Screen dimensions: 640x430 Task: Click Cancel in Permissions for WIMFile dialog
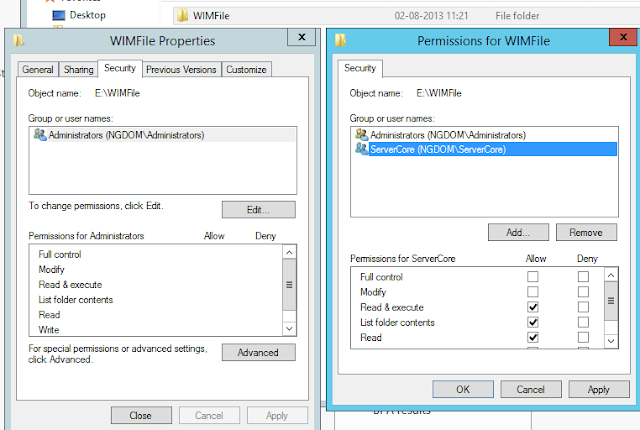[531, 389]
